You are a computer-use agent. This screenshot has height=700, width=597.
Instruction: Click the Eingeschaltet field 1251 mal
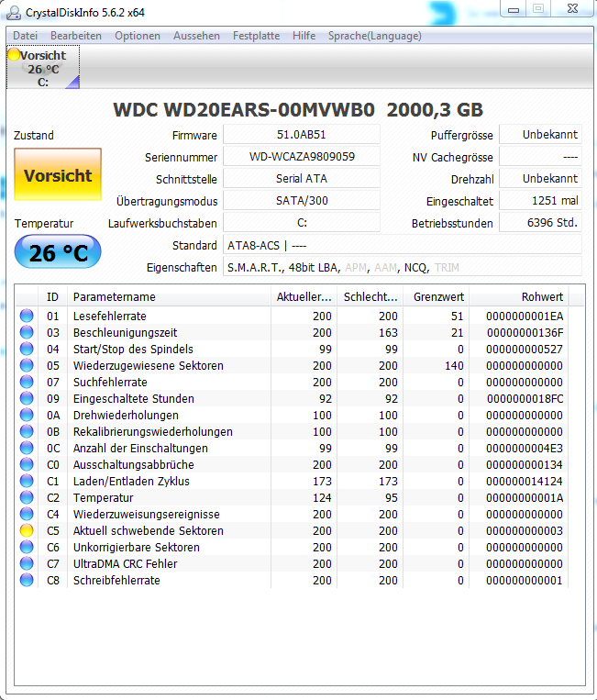540,200
